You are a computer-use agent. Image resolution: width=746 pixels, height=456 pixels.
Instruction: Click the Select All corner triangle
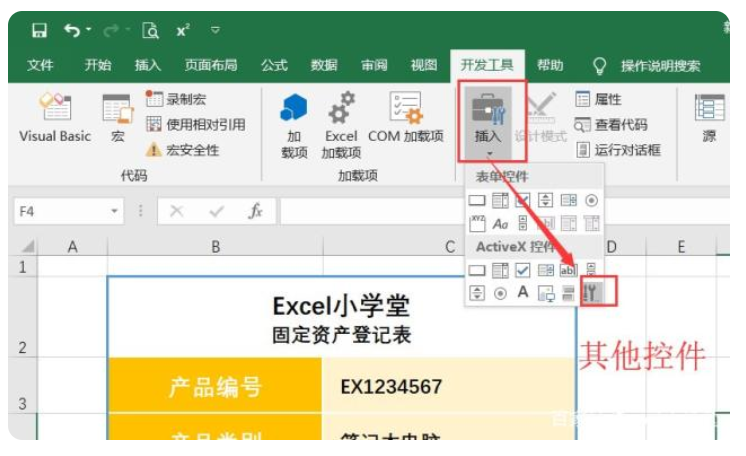click(28, 246)
